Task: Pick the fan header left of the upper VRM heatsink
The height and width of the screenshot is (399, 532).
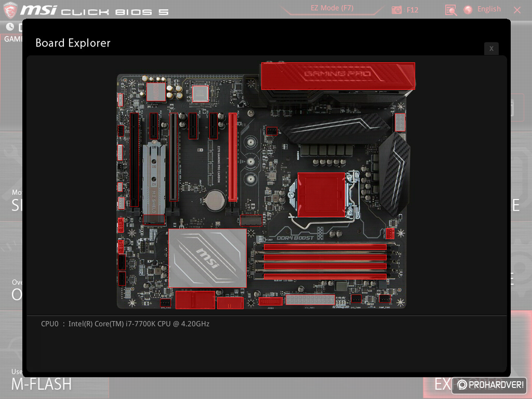Action: (271, 131)
